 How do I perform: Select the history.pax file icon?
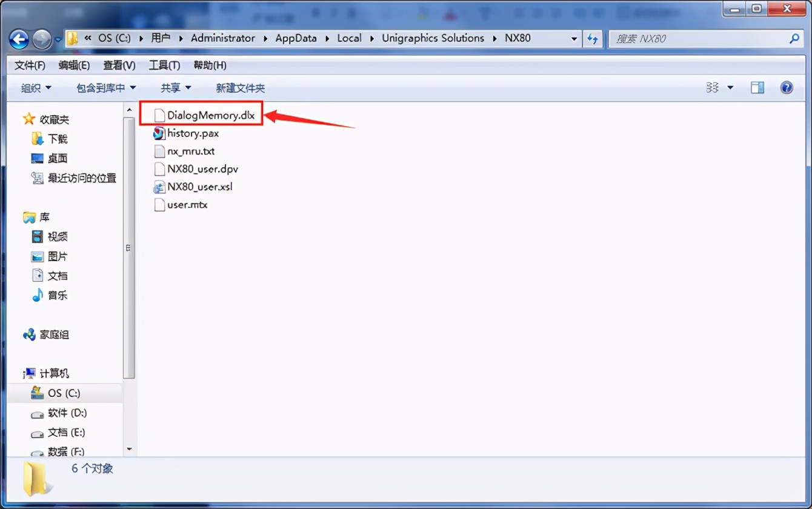[x=159, y=133]
